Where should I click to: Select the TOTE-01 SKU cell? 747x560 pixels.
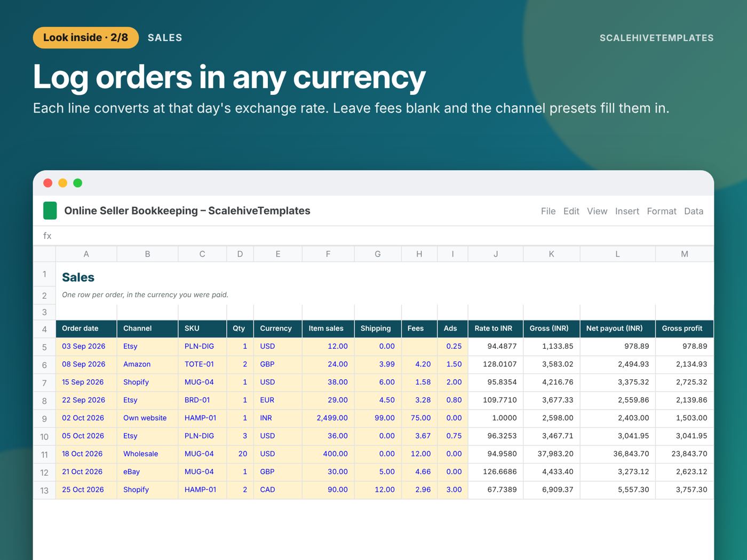point(202,364)
